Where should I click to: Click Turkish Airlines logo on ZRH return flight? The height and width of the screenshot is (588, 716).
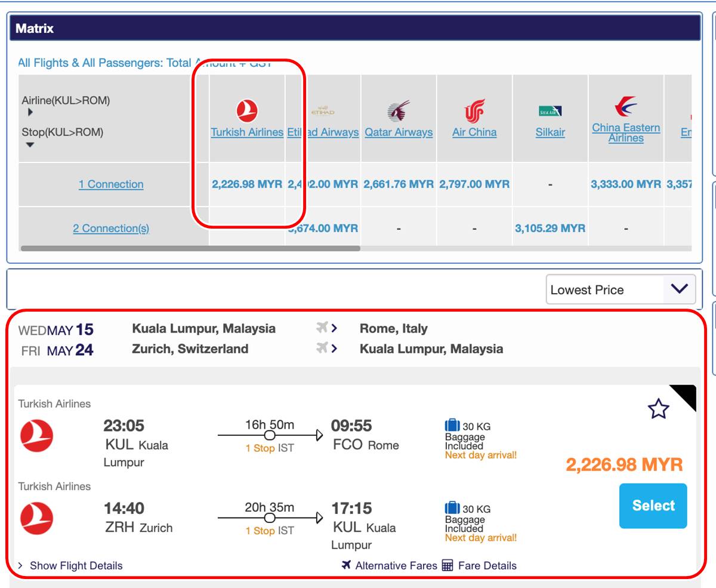pos(36,518)
